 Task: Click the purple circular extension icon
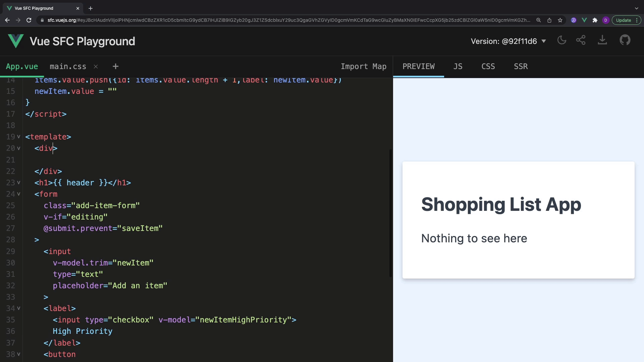[574, 20]
